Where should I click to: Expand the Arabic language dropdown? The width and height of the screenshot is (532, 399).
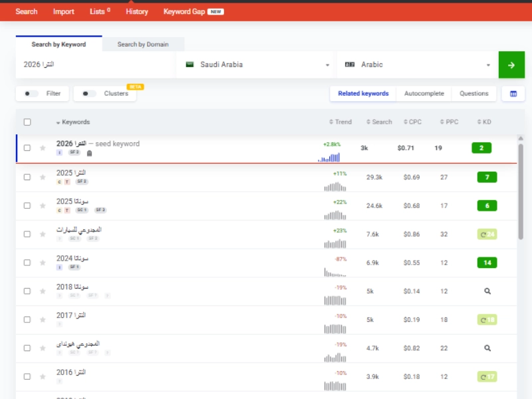click(x=417, y=65)
